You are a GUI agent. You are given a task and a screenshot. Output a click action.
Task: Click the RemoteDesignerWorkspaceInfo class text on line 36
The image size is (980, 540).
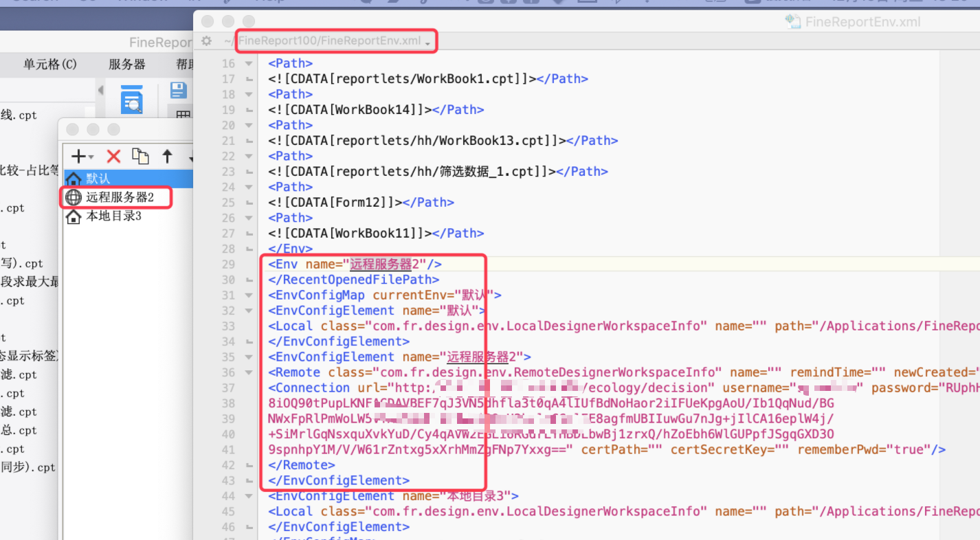(544, 372)
